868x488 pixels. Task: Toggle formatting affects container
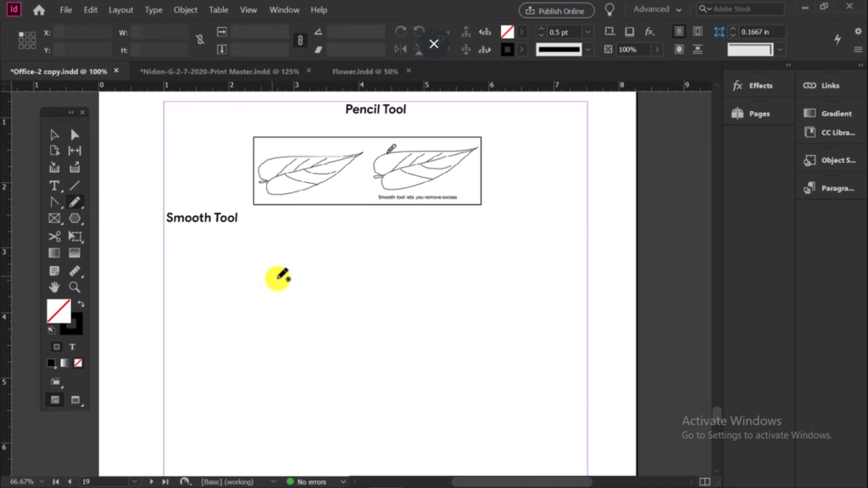tap(57, 347)
